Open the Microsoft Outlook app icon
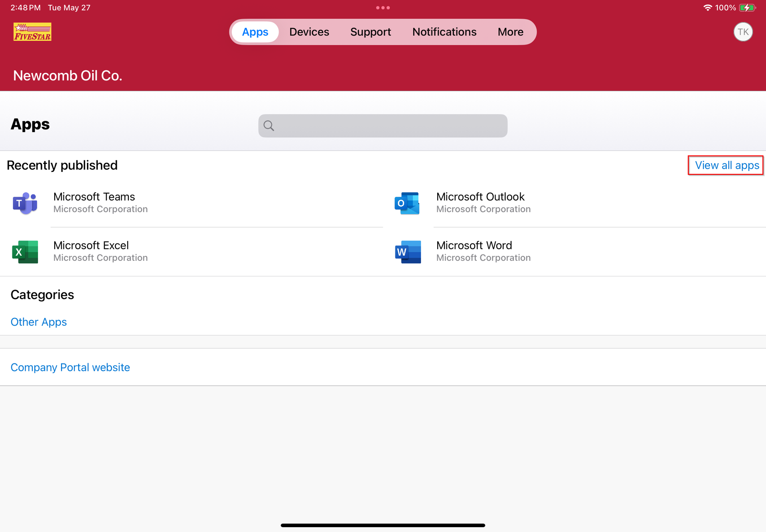The image size is (766, 532). pos(407,203)
